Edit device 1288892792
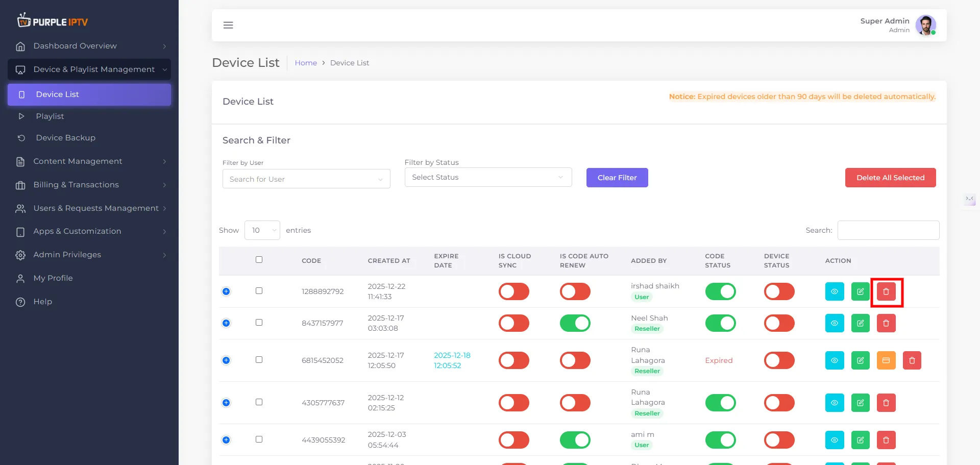The height and width of the screenshot is (465, 980). tap(861, 291)
